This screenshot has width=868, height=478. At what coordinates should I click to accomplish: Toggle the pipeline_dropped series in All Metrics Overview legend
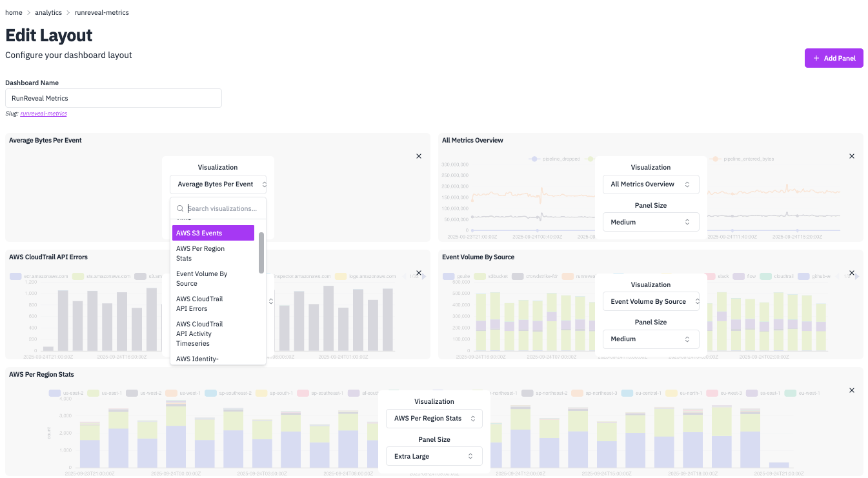559,158
